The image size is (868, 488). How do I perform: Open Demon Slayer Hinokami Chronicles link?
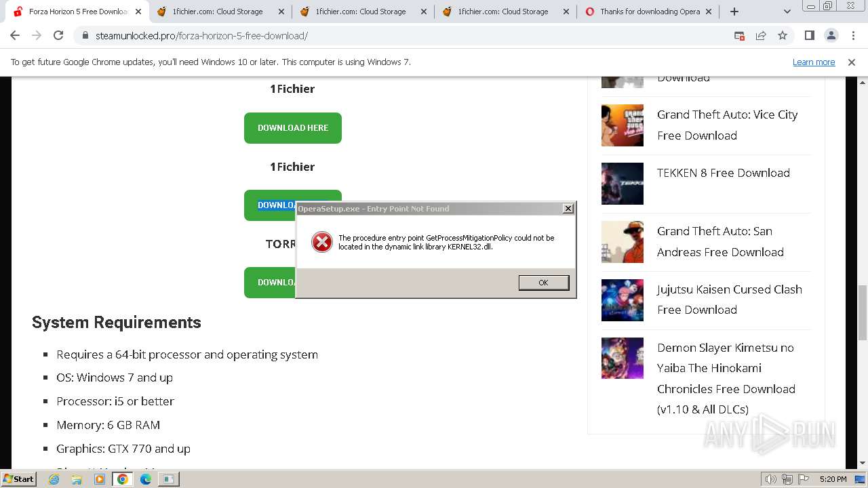(726, 378)
